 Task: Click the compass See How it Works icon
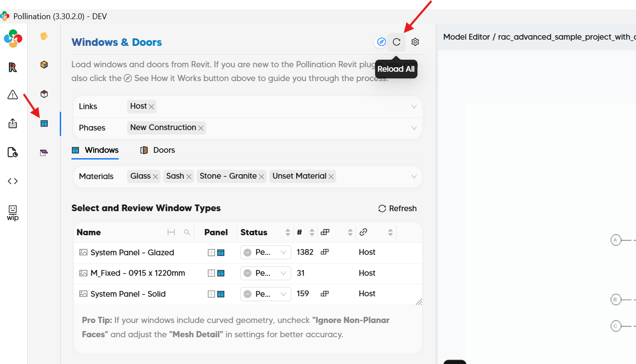pyautogui.click(x=381, y=42)
